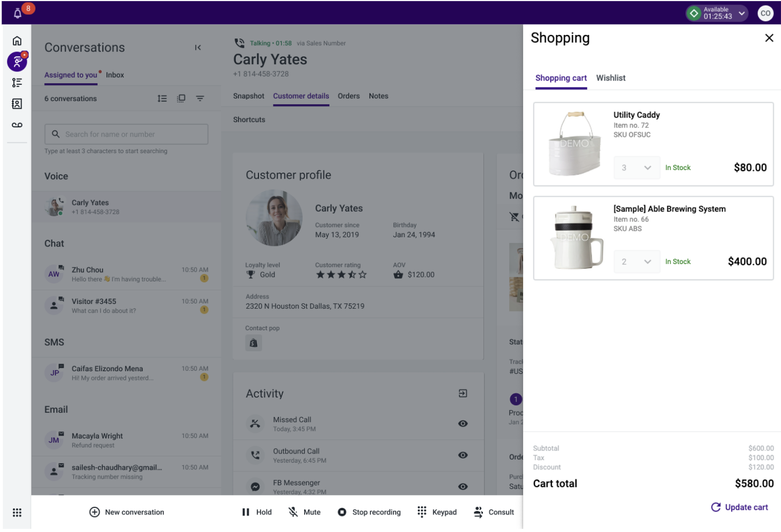Click Carly Yates profile photo
Screen dimensions: 781x532
click(274, 218)
